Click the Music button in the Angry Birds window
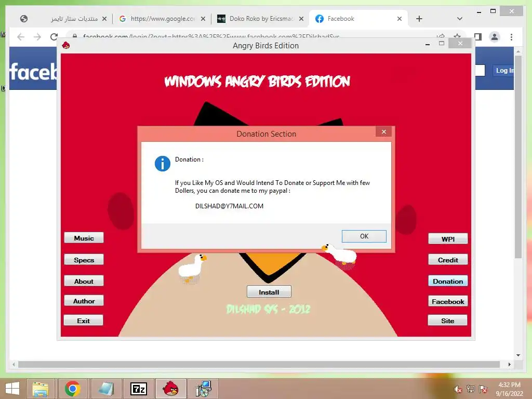The image size is (532, 399). click(84, 238)
